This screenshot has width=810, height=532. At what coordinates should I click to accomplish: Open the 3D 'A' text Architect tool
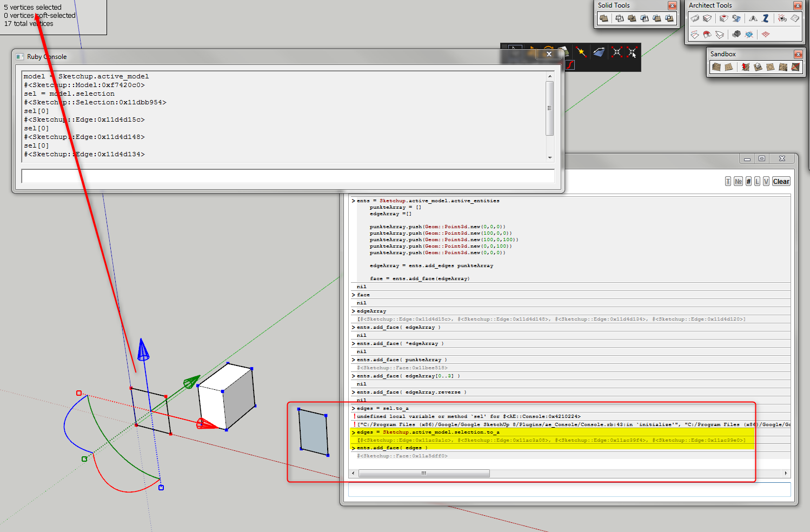tap(753, 18)
